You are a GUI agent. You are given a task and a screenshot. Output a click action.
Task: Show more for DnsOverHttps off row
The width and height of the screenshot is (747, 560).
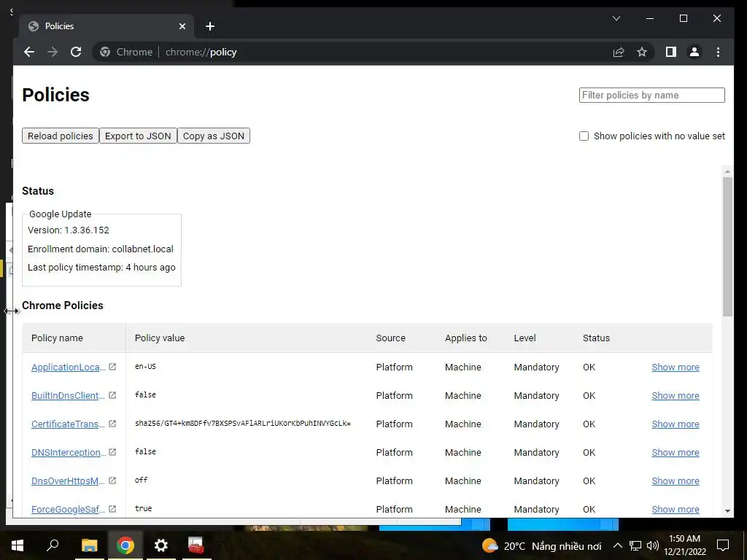675,481
